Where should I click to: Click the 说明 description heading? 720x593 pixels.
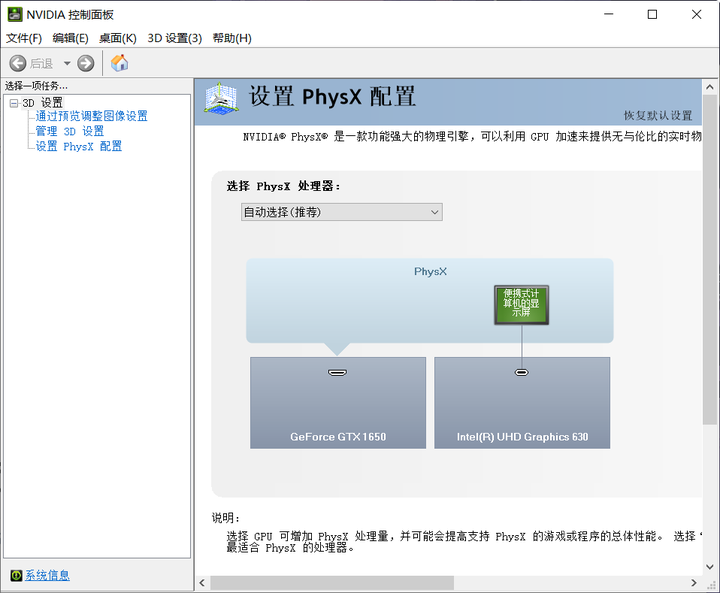click(225, 518)
